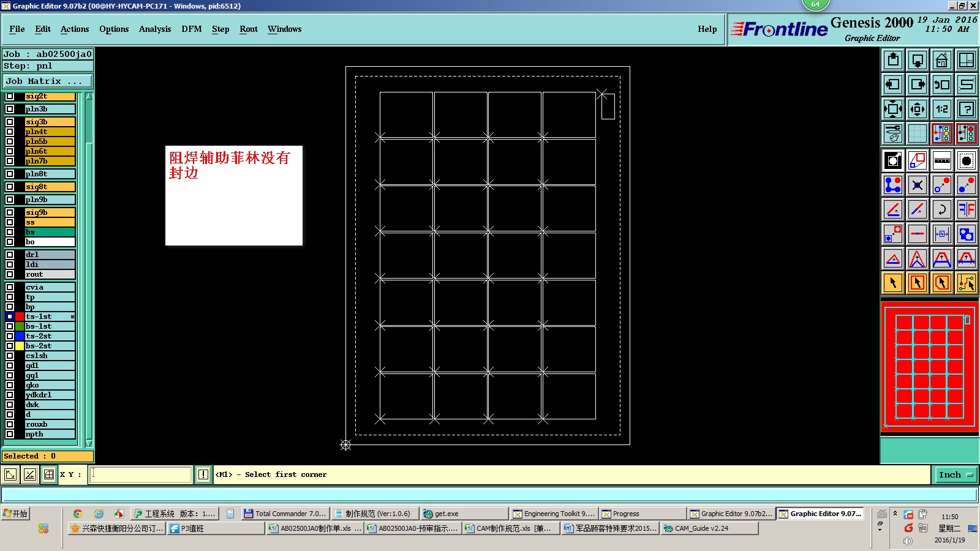Toggle the mpth layer checkbox
980x551 pixels.
[10, 434]
